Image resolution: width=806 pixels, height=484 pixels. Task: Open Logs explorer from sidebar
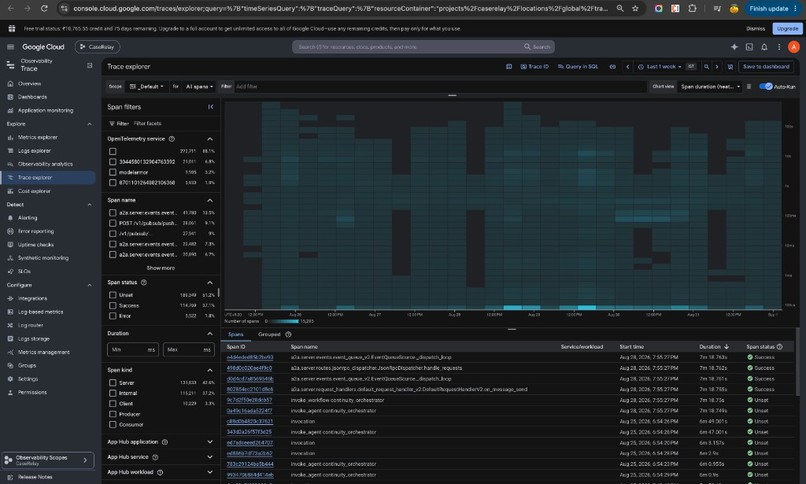pos(34,151)
